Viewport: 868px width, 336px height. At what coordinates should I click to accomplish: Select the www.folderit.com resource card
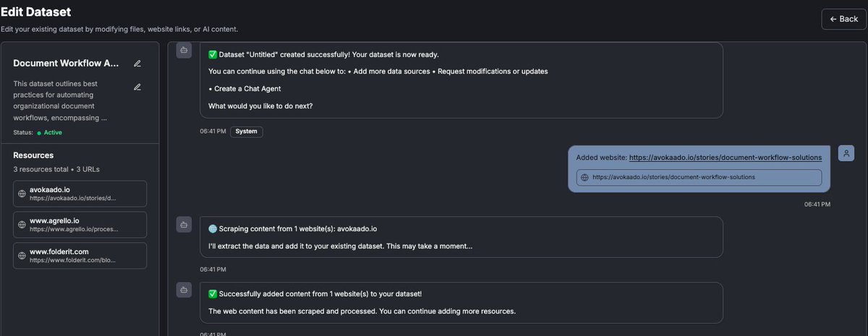tap(80, 256)
